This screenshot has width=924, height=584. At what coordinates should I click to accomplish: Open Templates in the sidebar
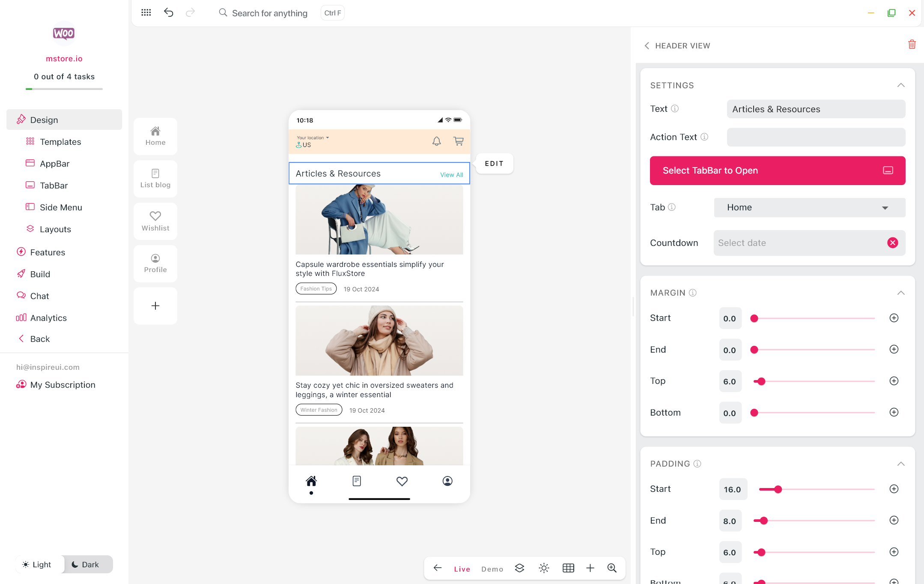60,142
